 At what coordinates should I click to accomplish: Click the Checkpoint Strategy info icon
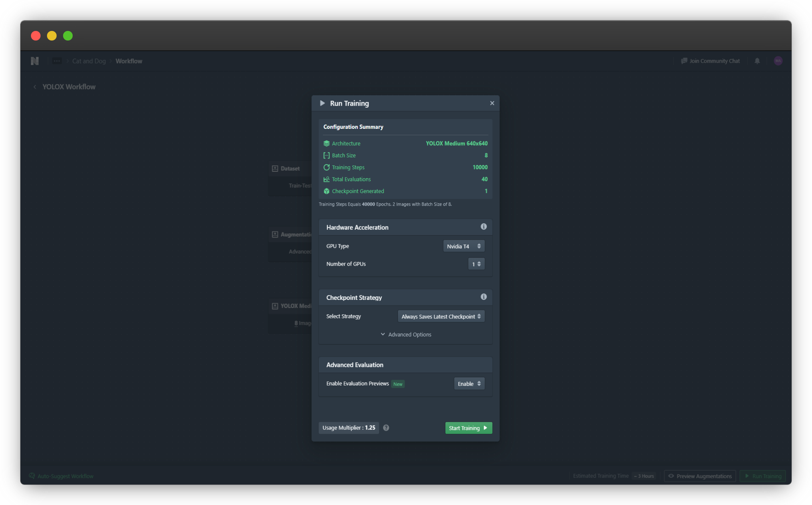[x=484, y=297]
